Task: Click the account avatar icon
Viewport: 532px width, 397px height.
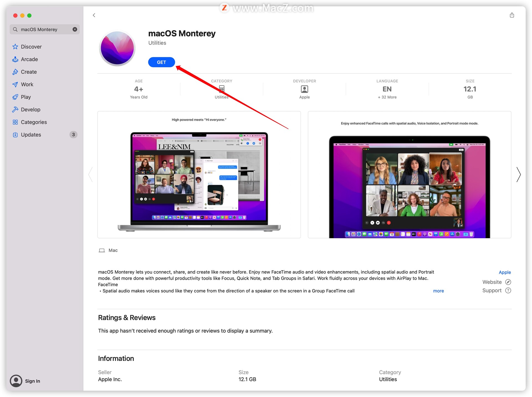Action: pyautogui.click(x=16, y=381)
